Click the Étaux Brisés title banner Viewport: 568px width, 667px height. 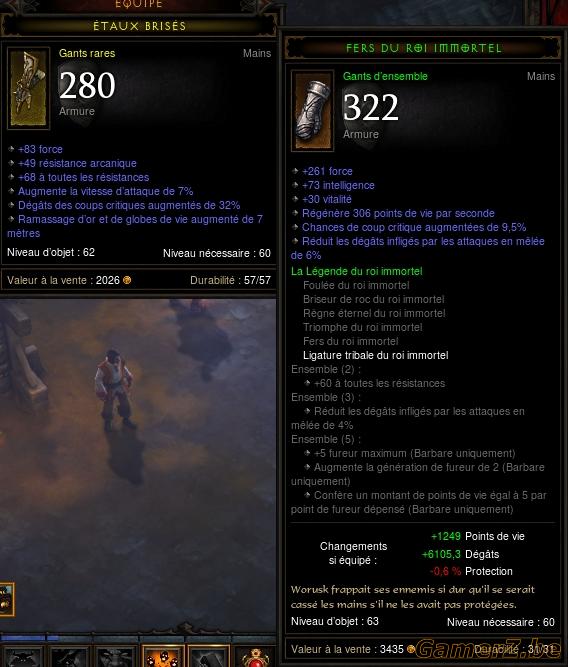[139, 26]
